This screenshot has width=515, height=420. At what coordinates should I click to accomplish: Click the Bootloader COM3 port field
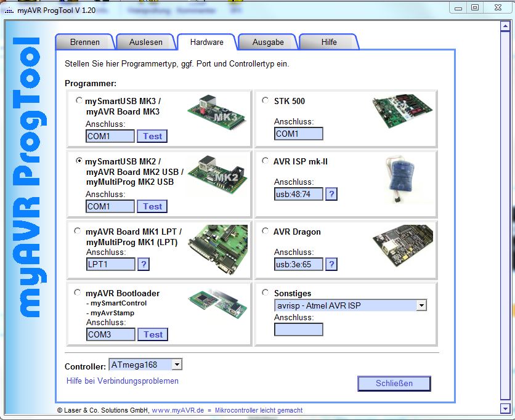point(111,334)
